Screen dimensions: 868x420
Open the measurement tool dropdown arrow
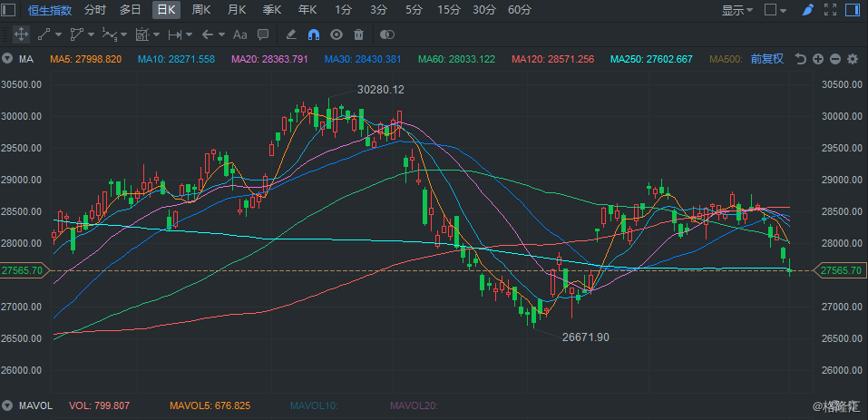coord(157,34)
